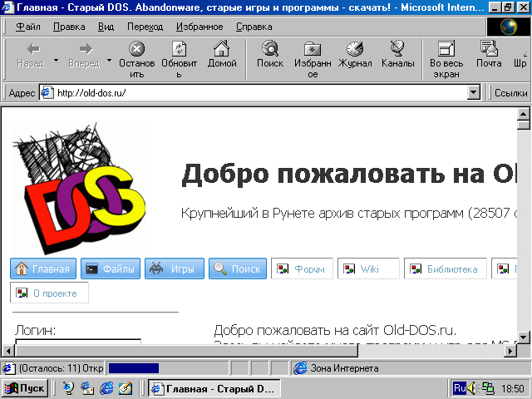Screen dimensions: 532x399
Task: Follow the Библиотека link
Action: pyautogui.click(x=446, y=268)
